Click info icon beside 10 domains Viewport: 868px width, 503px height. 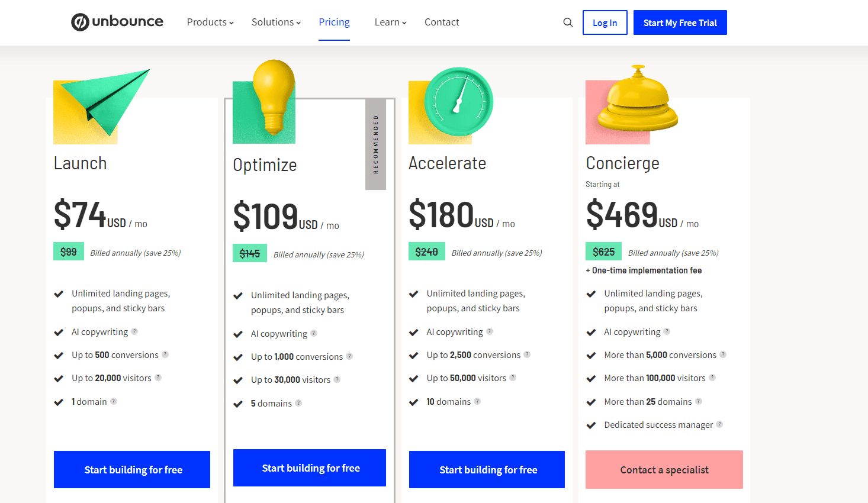coord(477,401)
